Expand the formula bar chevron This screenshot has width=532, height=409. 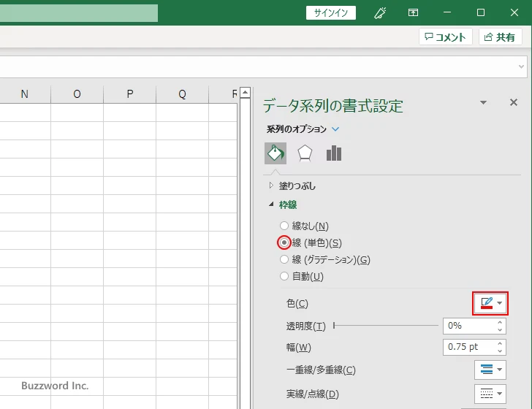point(522,66)
